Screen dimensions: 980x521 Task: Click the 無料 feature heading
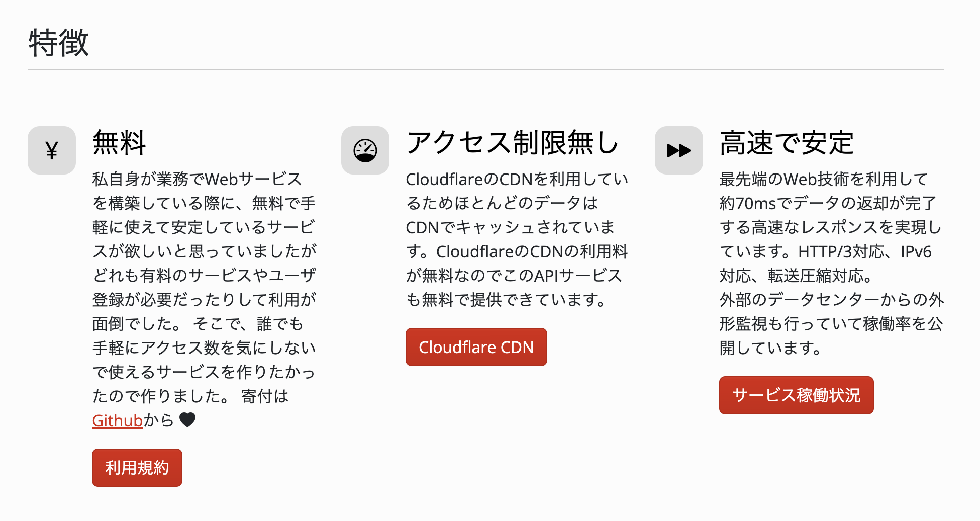119,143
